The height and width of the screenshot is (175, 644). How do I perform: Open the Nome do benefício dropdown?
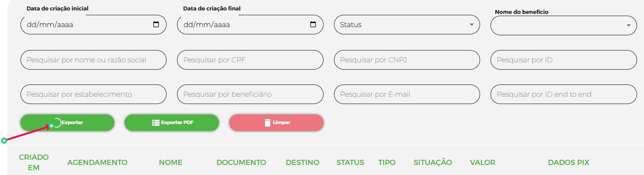628,26
